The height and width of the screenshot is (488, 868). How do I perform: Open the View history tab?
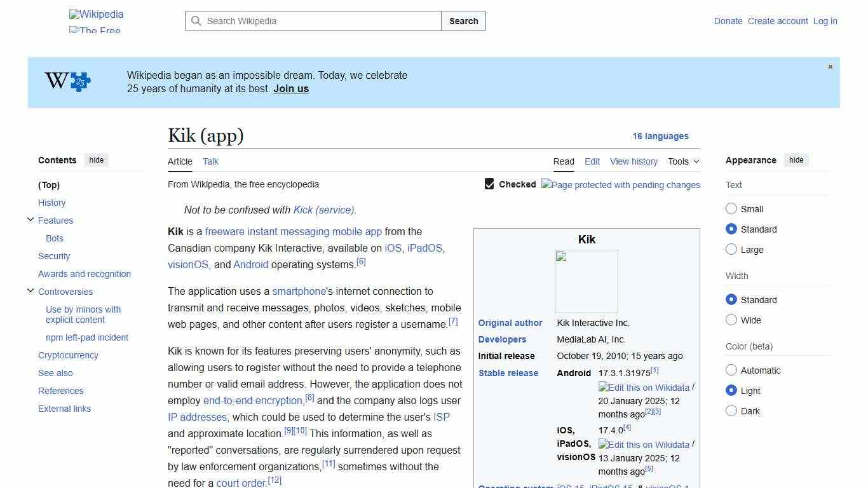(x=634, y=161)
